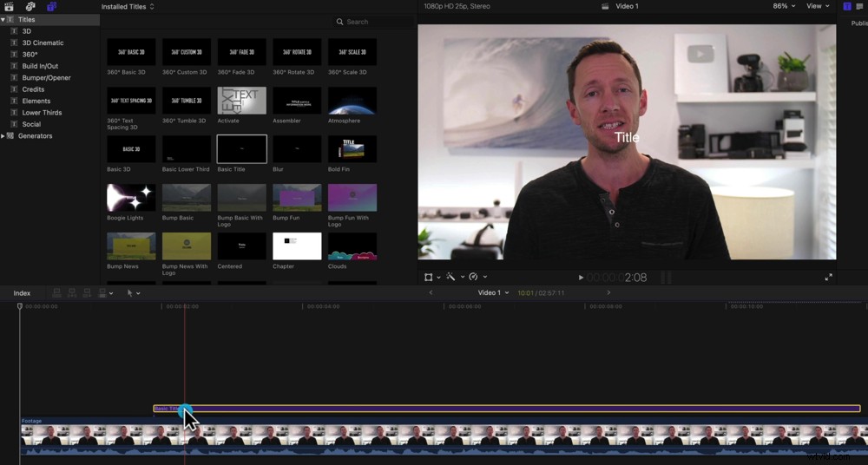
Task: Select the 360° Rotate 3D title thumbnail
Action: 297,52
